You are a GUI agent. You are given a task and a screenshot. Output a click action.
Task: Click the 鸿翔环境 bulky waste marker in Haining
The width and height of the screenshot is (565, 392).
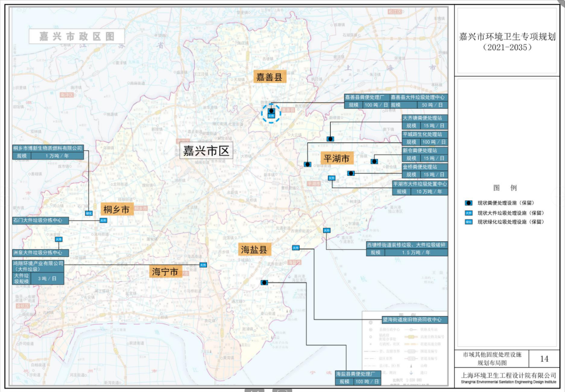pos(203,265)
